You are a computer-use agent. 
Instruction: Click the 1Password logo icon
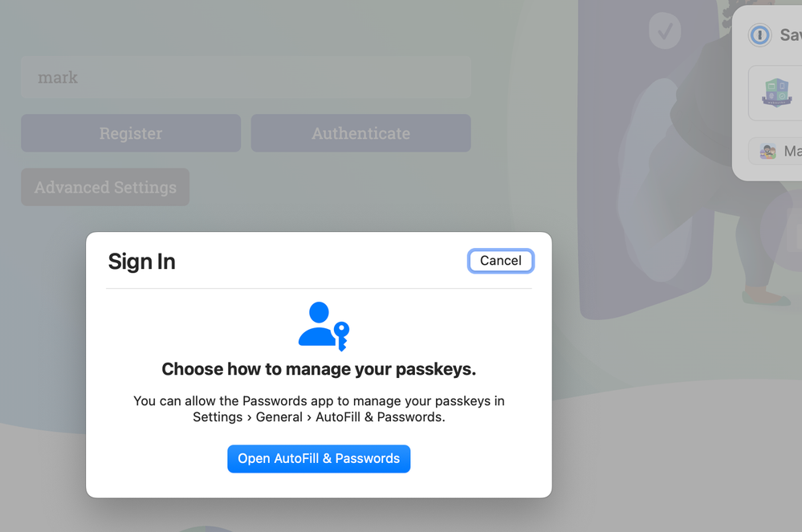click(759, 35)
